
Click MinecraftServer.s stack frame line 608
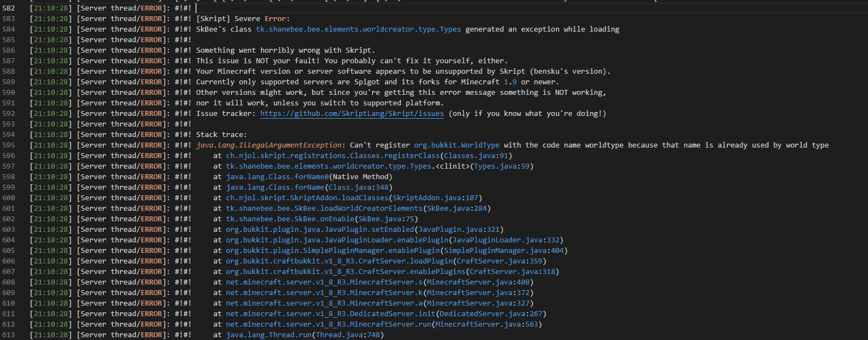coord(373,282)
